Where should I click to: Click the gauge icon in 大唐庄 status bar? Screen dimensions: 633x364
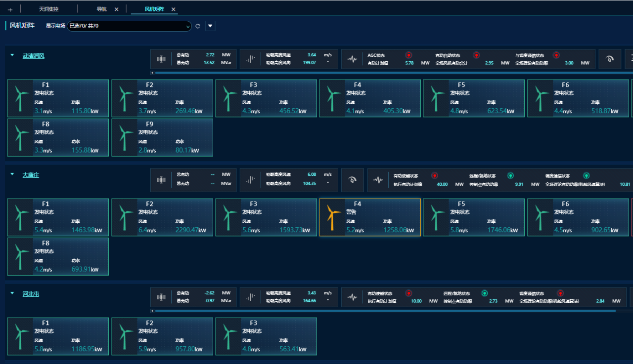coord(353,180)
